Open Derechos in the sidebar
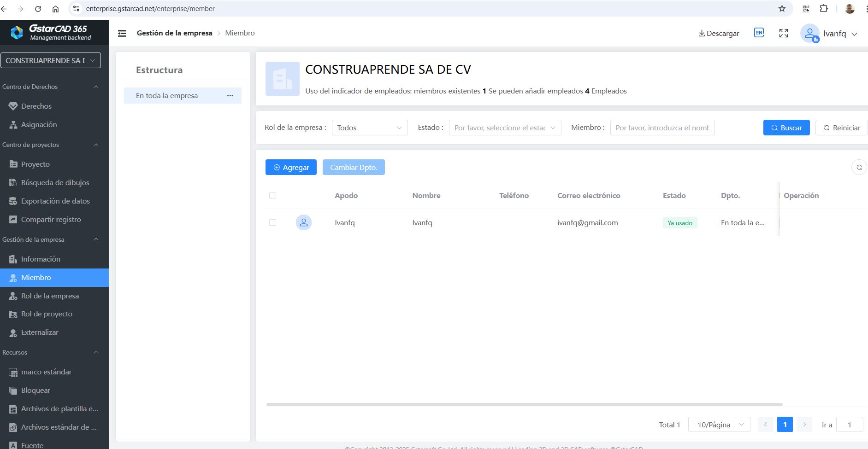The height and width of the screenshot is (449, 868). [36, 106]
